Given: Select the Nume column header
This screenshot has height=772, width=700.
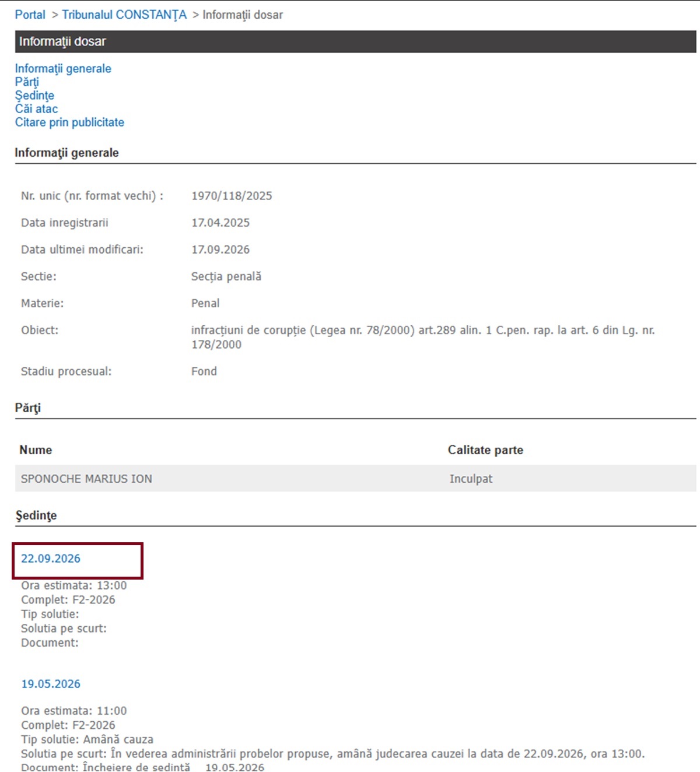Looking at the screenshot, I should point(36,450).
